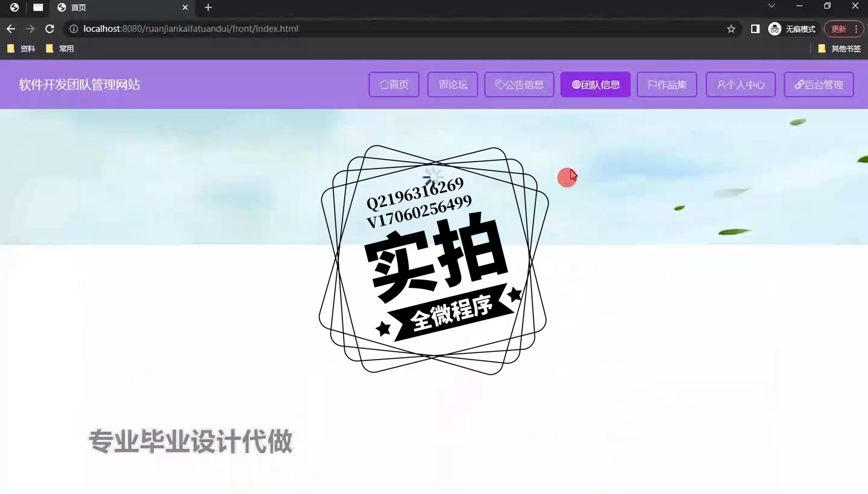Image resolution: width=868 pixels, height=494 pixels.
Task: Click the site information icon in address bar
Action: tap(74, 29)
